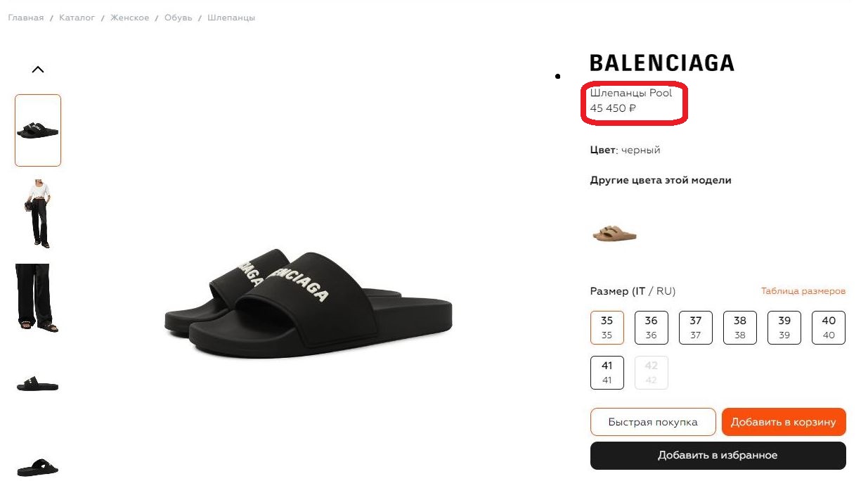The image size is (868, 481).
Task: Pick size 40
Action: 829,328
